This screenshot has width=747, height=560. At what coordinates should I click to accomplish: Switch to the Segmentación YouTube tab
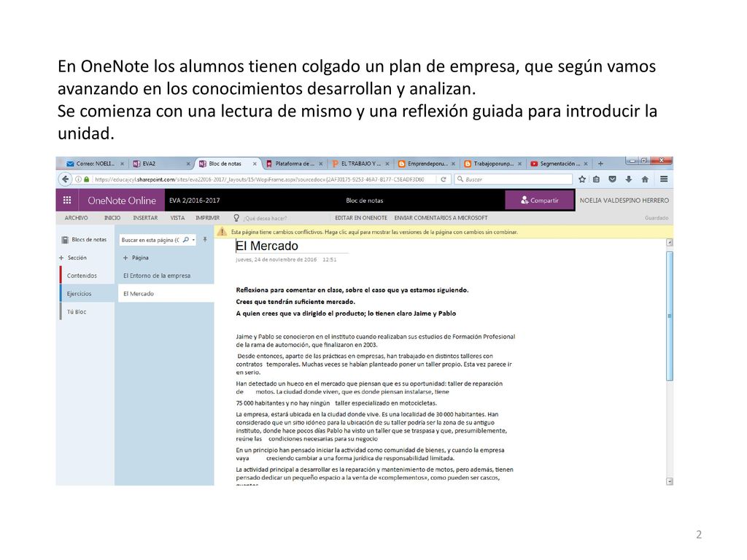pyautogui.click(x=560, y=163)
